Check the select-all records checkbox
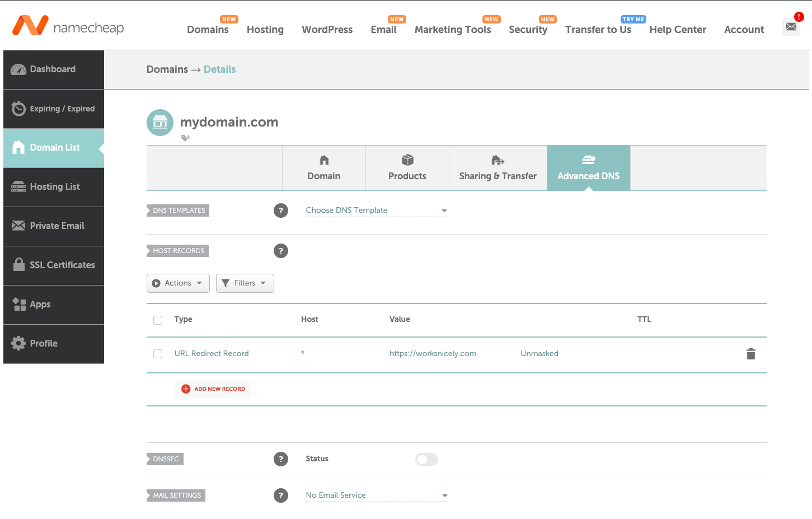Screen dimensions: 812x519 point(157,320)
